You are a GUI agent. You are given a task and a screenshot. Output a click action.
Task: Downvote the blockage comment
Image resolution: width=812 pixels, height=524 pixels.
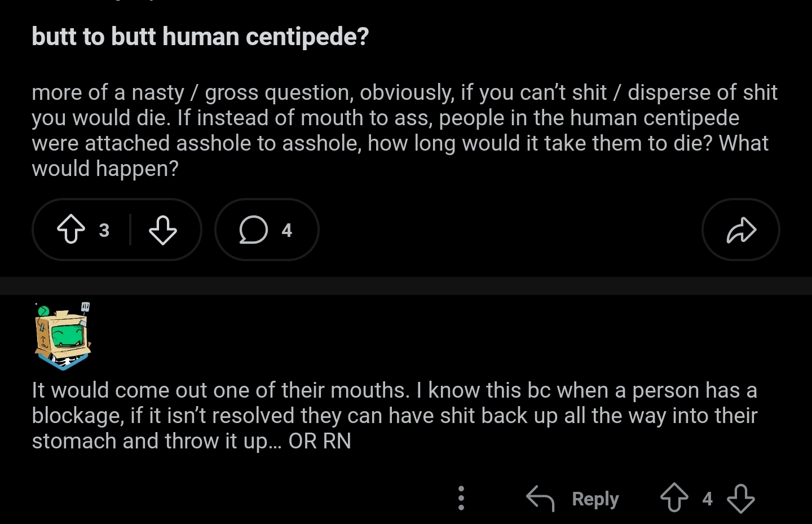pyautogui.click(x=740, y=498)
